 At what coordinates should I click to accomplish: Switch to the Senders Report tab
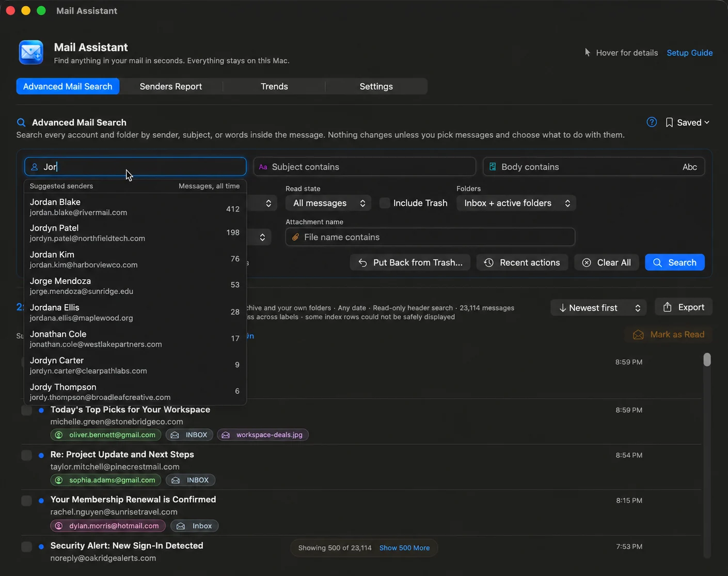pos(171,86)
